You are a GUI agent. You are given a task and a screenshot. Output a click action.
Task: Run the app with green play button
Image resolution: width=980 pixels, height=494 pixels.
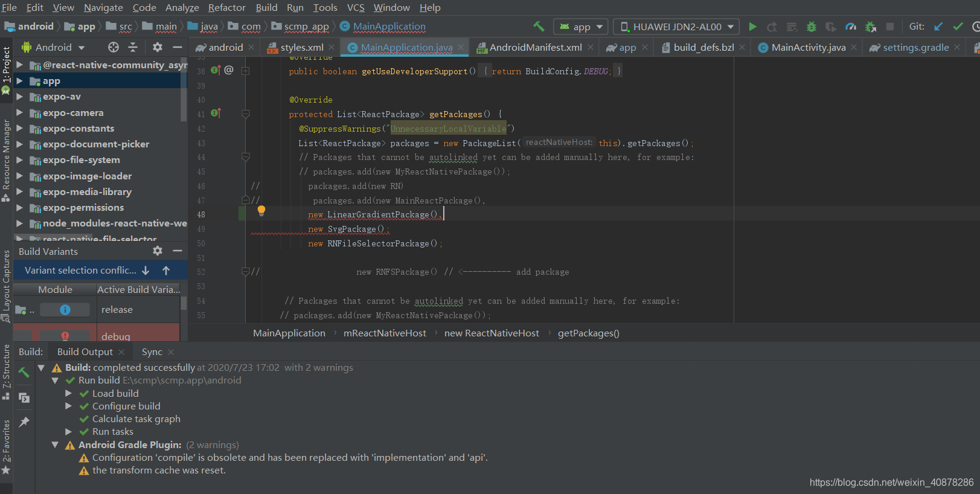click(752, 27)
